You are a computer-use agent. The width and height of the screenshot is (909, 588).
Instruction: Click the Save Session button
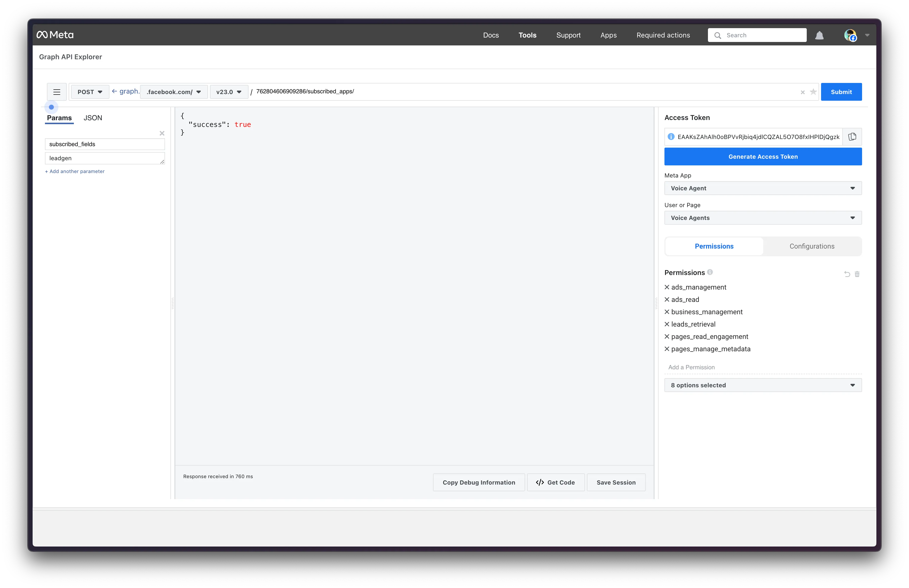click(x=616, y=482)
